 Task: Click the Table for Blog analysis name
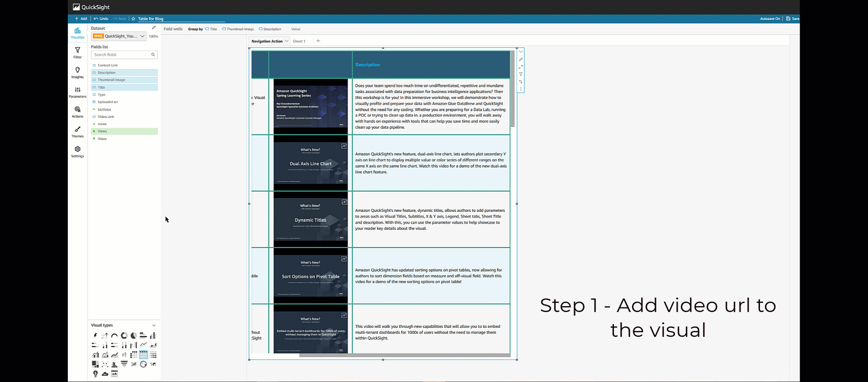(151, 19)
